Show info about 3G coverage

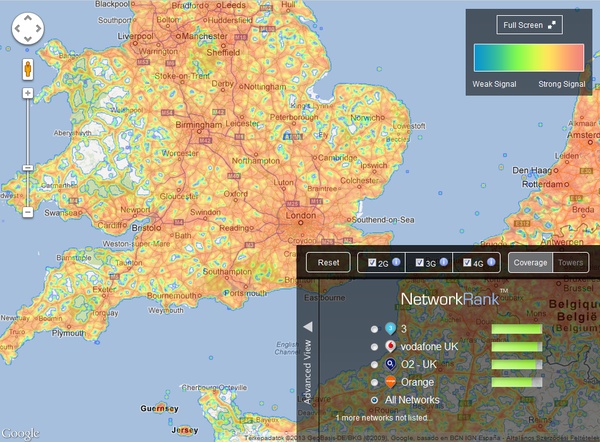pyautogui.click(x=444, y=262)
